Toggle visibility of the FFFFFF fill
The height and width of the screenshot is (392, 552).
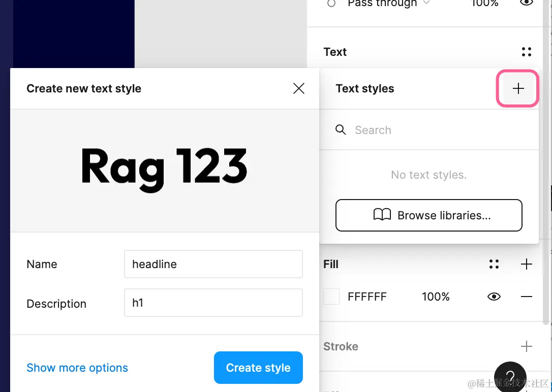[494, 297]
